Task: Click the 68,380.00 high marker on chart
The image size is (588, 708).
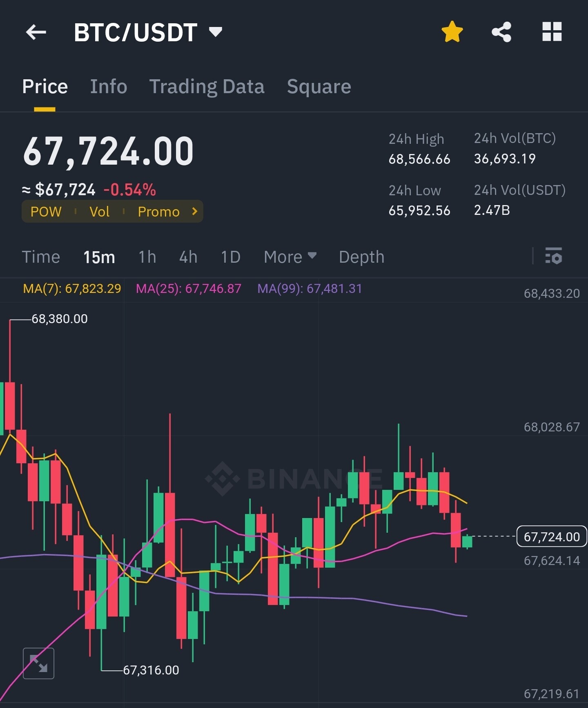Action: 60,319
